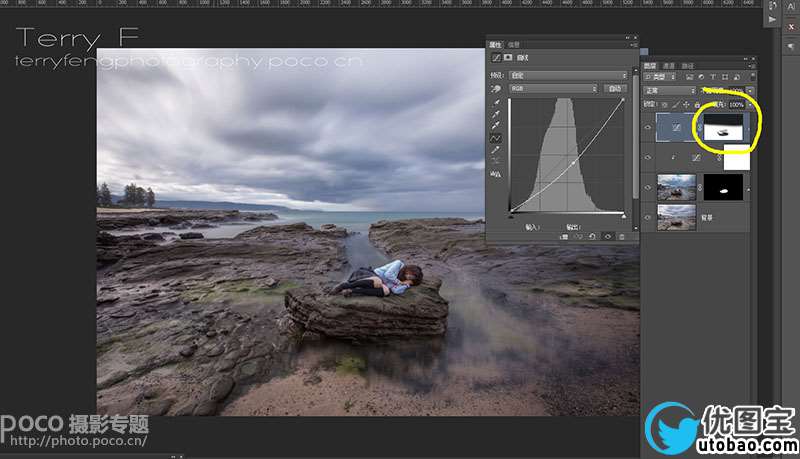Select the mask icon in Properties panel
Image resolution: width=800 pixels, height=459 pixels.
click(x=508, y=57)
